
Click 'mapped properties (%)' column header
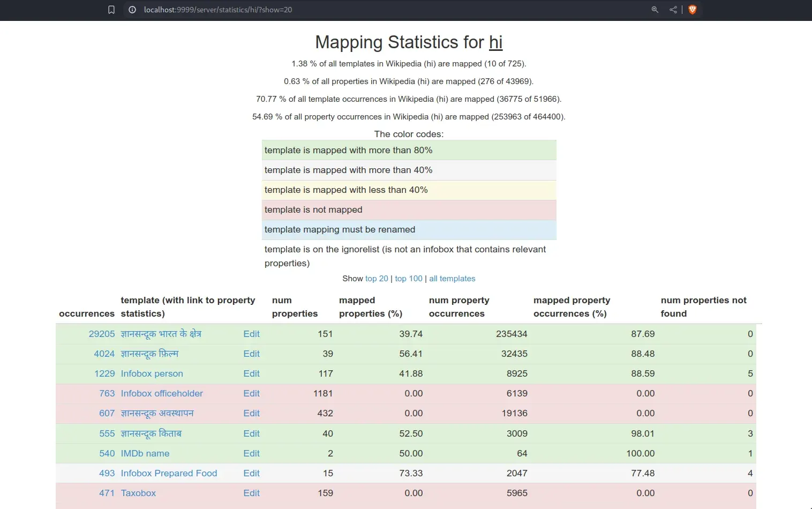[x=371, y=307]
